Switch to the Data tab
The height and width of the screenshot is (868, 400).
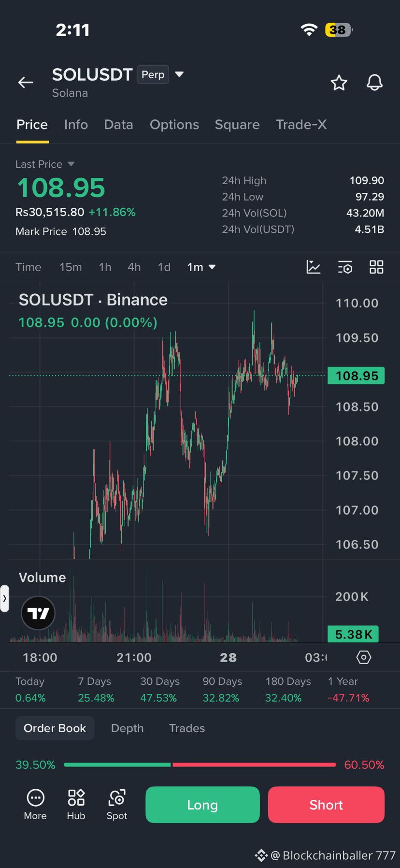coord(118,125)
